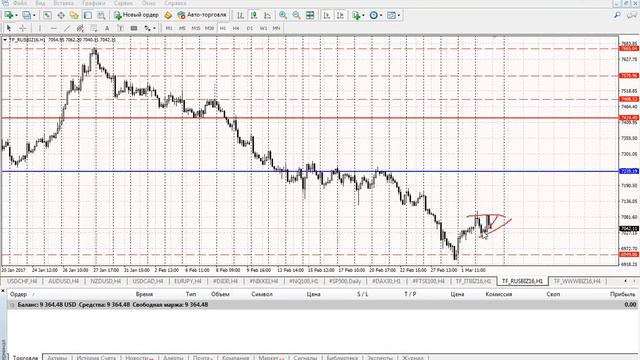
Task: Open MetaEditor from the toolbar
Action: pyautogui.click(x=168, y=16)
